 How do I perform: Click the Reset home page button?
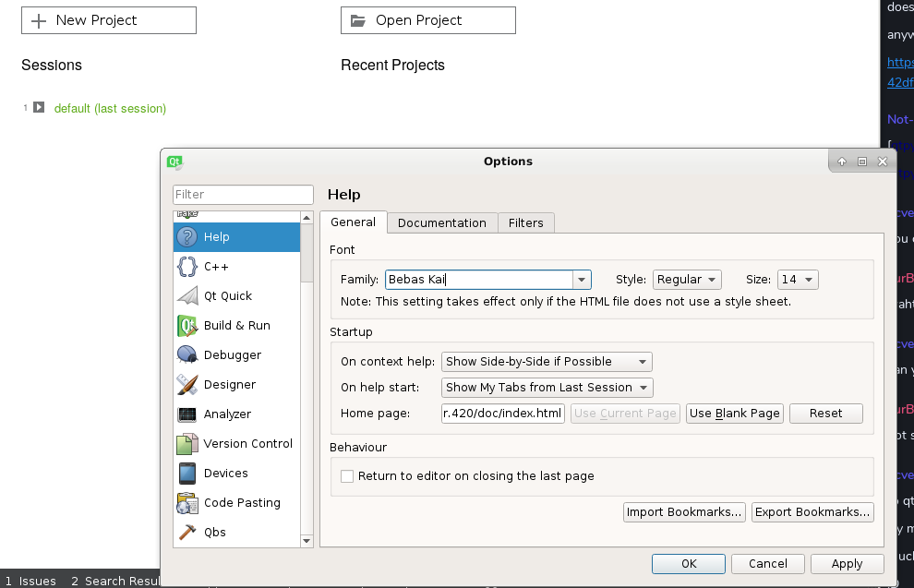point(826,414)
